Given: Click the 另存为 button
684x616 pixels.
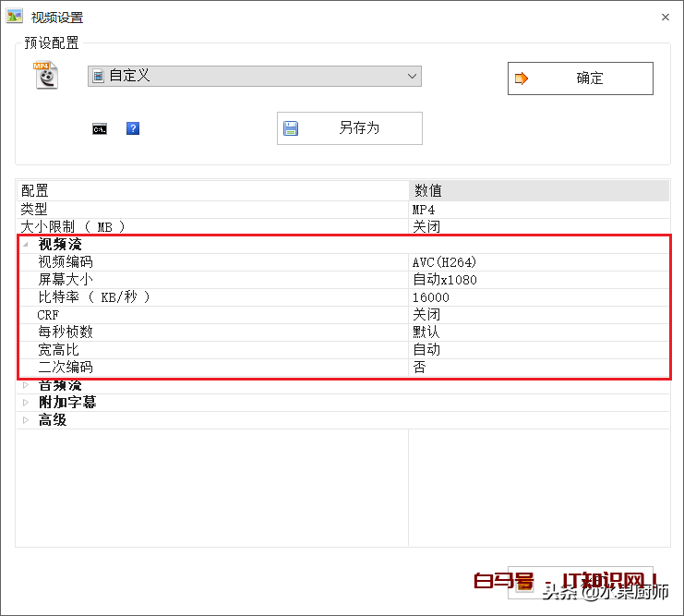Looking at the screenshot, I should [x=350, y=128].
